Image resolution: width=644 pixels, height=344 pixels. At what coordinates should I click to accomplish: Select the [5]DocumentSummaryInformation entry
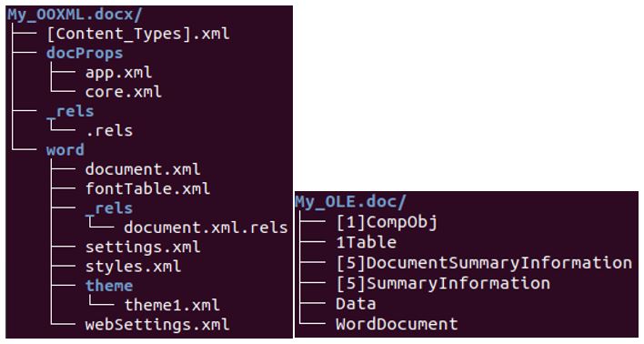[x=484, y=263]
